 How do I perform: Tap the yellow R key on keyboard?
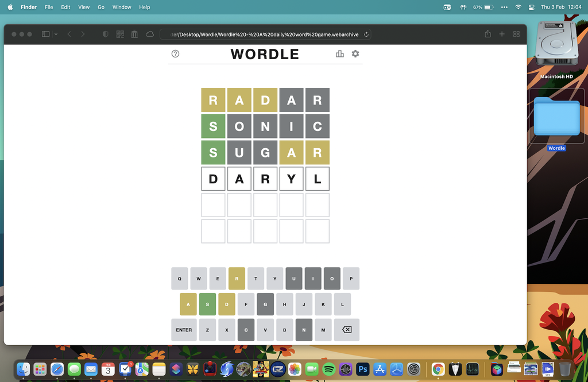pos(237,279)
